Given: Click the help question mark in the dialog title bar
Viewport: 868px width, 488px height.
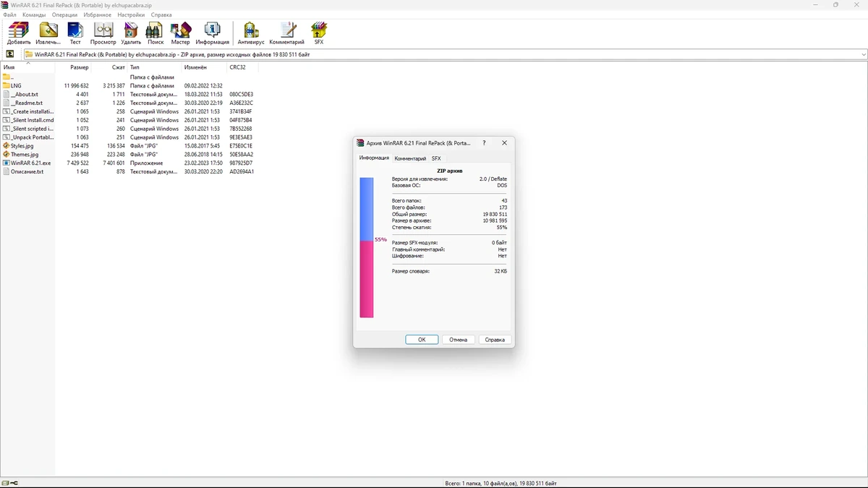Looking at the screenshot, I should [484, 143].
